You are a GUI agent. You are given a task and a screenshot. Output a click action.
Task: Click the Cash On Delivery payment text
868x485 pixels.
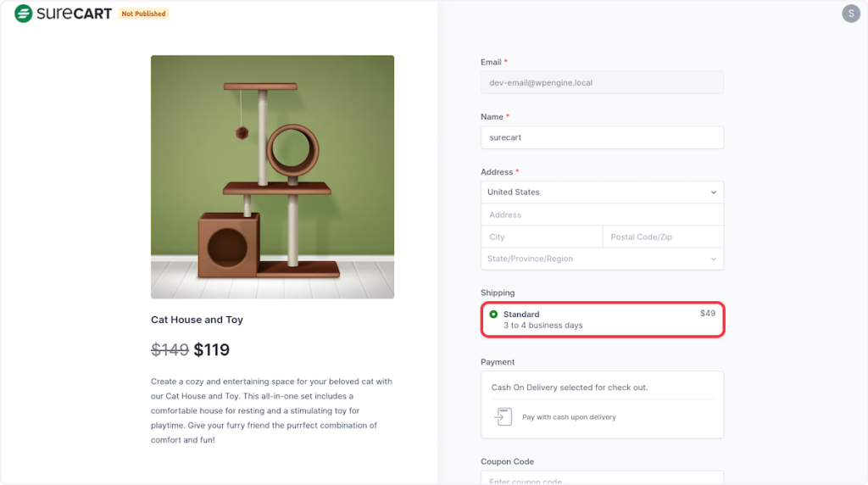569,387
